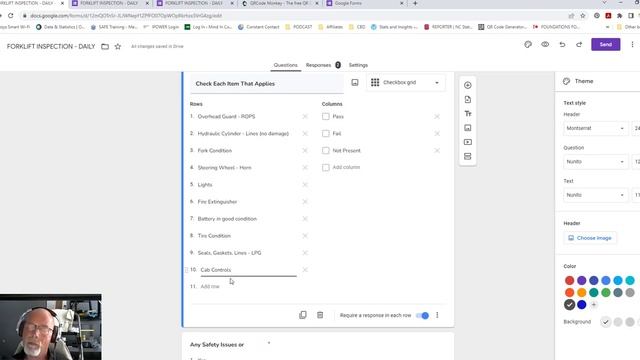The width and height of the screenshot is (640, 360).
Task: Click the Add column field
Action: pos(346,167)
